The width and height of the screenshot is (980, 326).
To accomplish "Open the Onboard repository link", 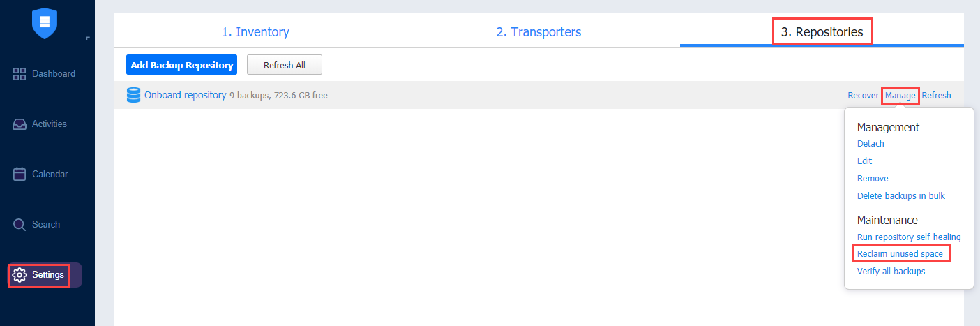I will [186, 95].
